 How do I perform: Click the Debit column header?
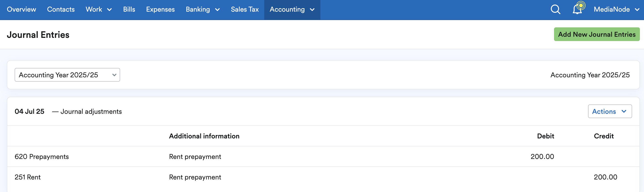click(x=546, y=136)
